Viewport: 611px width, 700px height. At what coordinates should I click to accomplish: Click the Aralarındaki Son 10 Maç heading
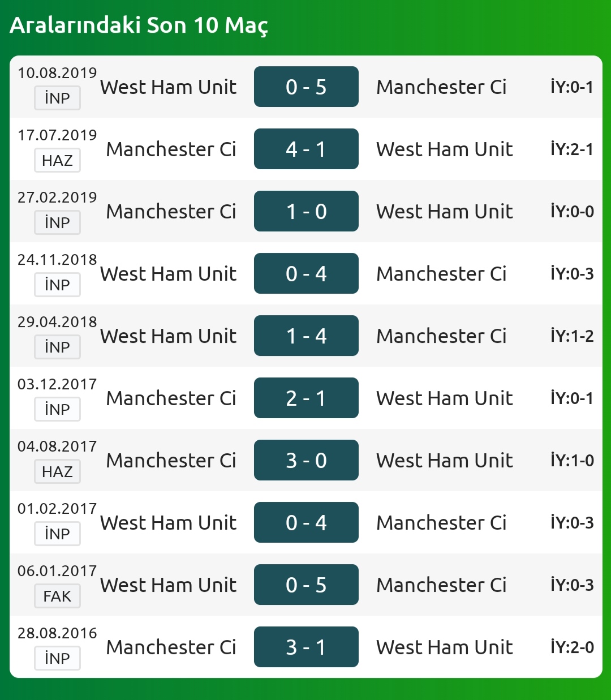139,25
